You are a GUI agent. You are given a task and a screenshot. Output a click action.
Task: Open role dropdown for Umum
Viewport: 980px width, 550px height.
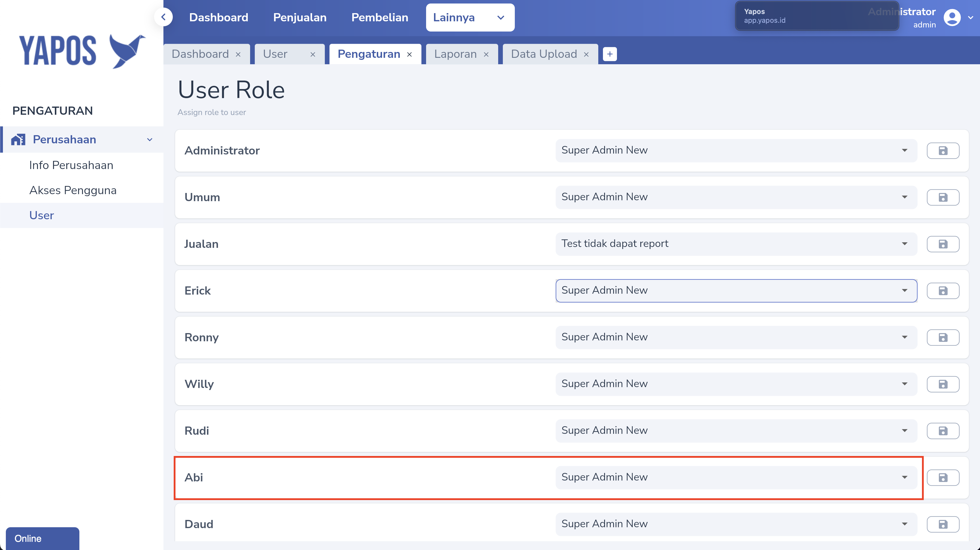[736, 197]
